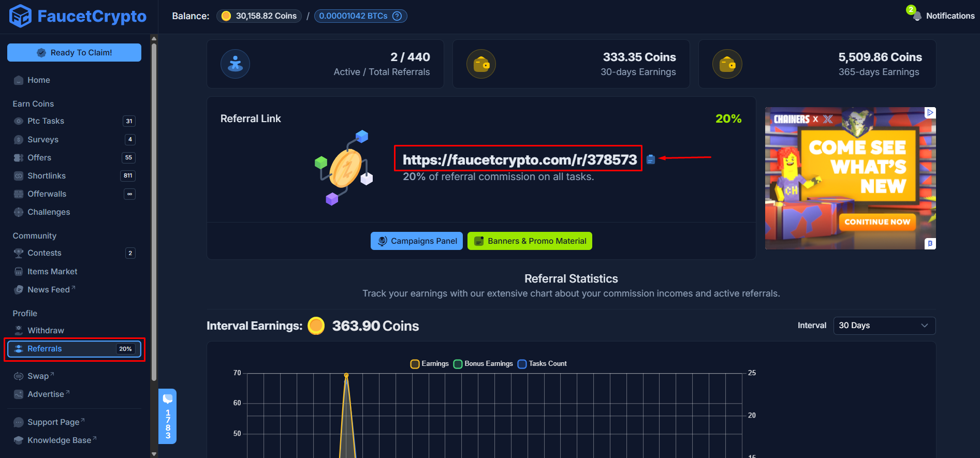
Task: Click the sidebar scrollbar thumb
Action: (154, 212)
